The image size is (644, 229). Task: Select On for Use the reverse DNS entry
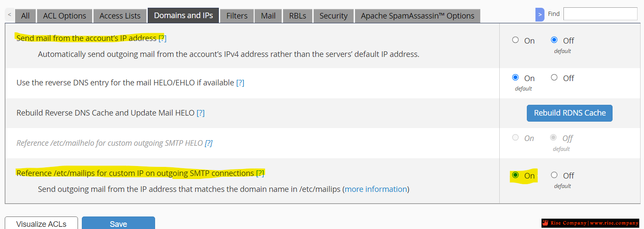tap(515, 78)
